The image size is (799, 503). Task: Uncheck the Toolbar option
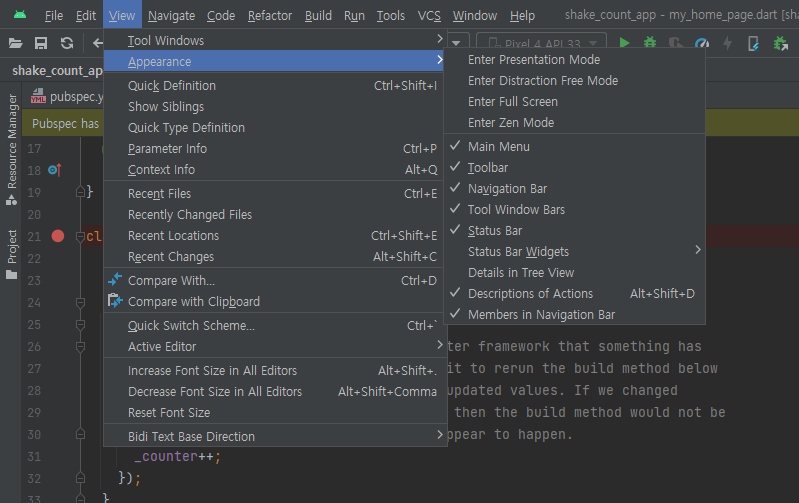point(488,168)
